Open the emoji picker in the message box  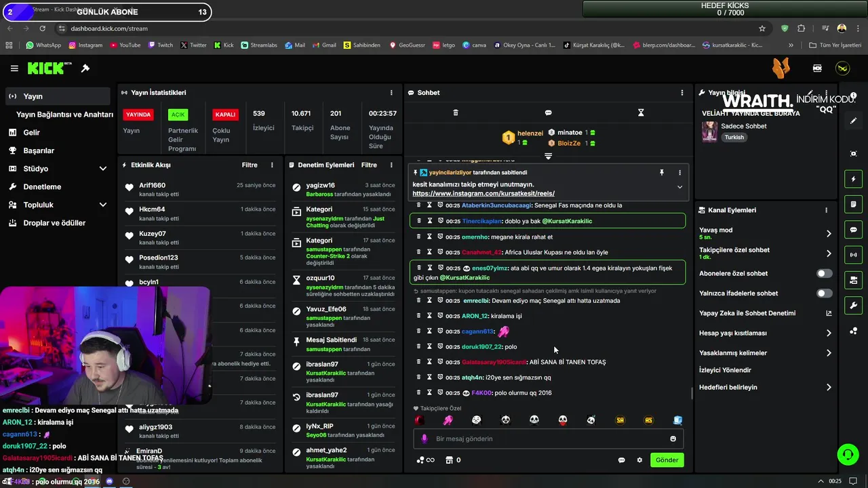coord(673,439)
